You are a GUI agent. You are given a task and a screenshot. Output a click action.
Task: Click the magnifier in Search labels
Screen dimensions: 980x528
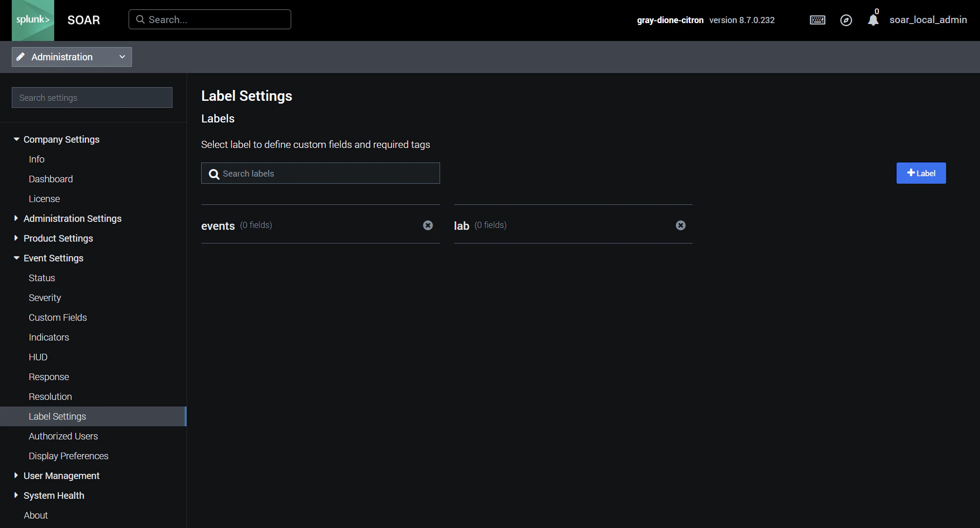click(214, 174)
